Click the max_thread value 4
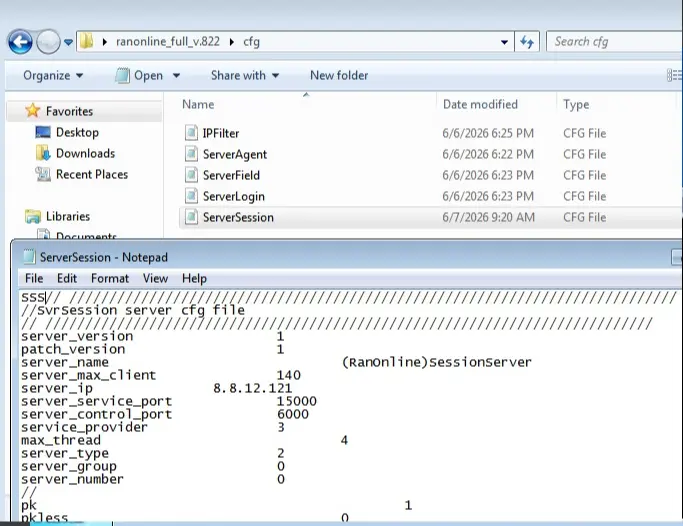This screenshot has height=526, width=683. coord(344,440)
